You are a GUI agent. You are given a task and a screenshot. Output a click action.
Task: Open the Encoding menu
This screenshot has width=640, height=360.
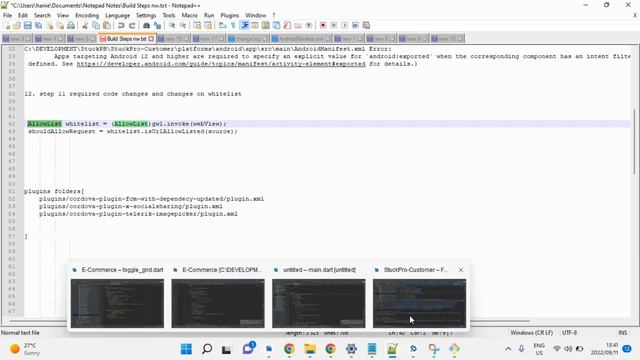pos(87,15)
